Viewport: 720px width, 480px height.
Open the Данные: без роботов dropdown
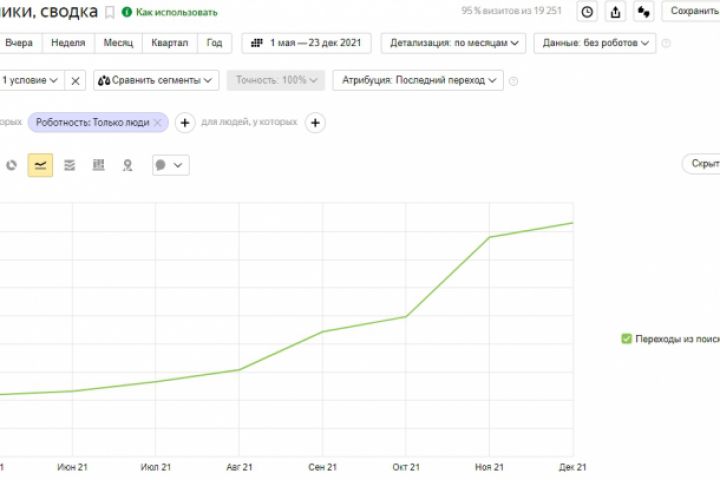click(595, 43)
